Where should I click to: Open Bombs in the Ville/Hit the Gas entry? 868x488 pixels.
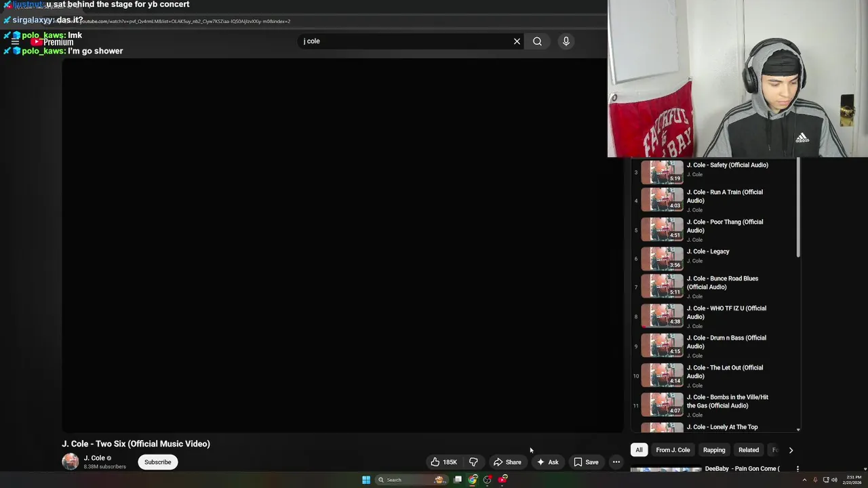713,405
